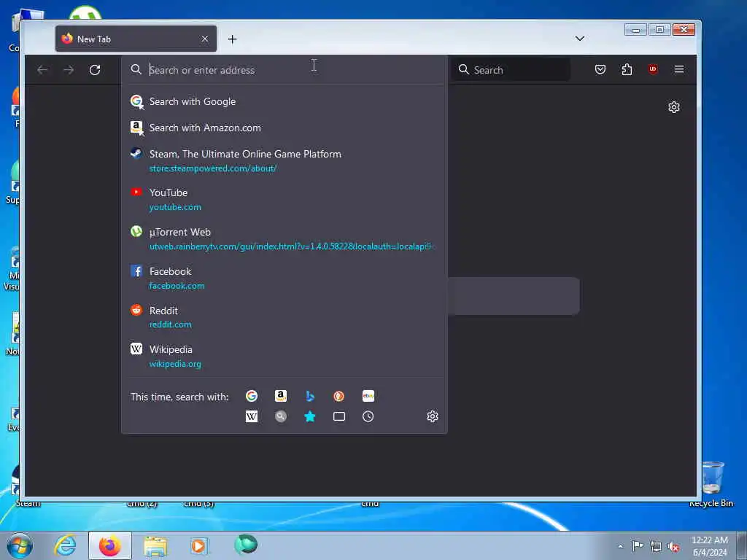
Task: Open the Recycle Bin on the desktop
Action: click(x=712, y=484)
